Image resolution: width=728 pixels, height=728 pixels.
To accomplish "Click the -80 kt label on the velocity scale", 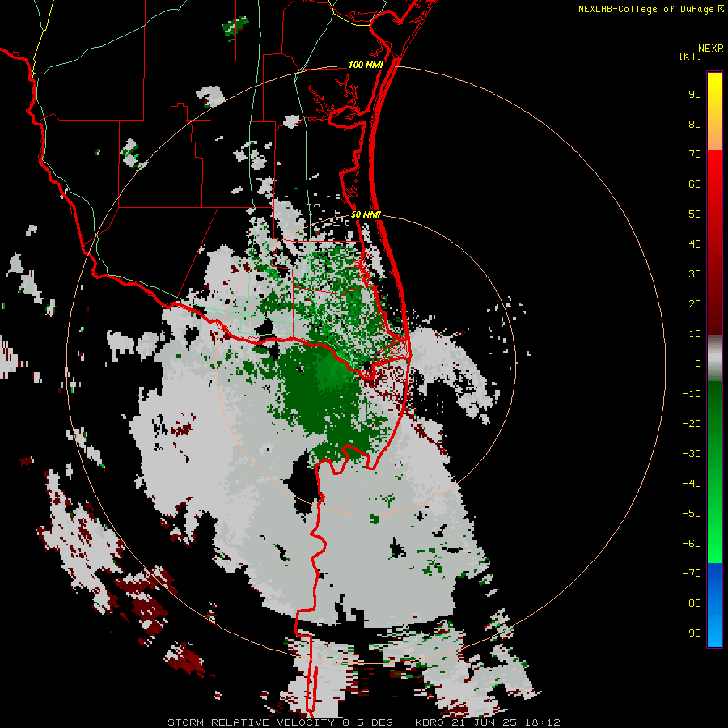I will click(692, 603).
